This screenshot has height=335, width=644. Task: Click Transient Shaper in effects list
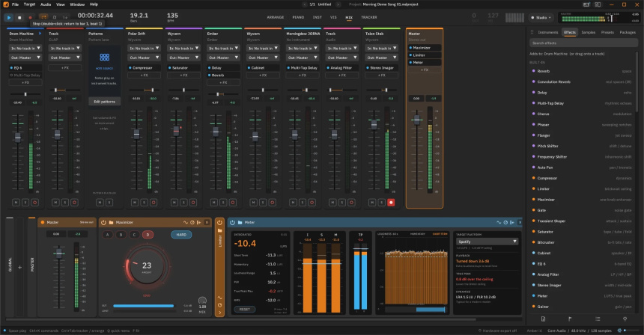[x=582, y=221]
